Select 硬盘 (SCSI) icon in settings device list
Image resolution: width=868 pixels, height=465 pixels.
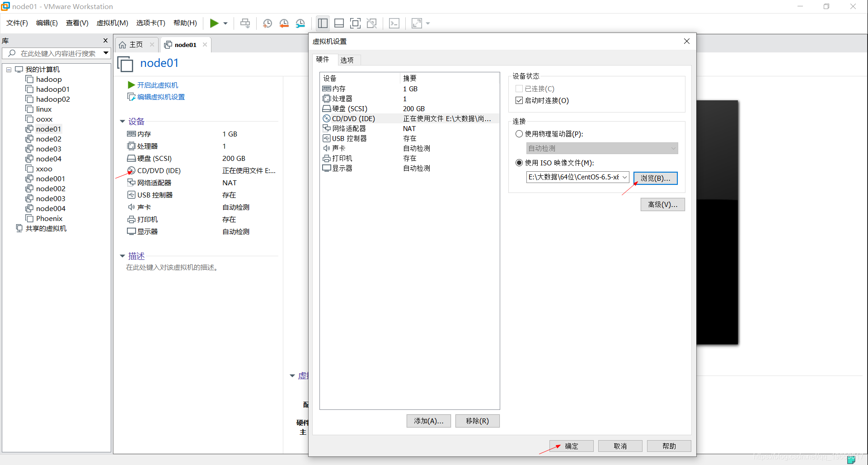click(x=327, y=109)
